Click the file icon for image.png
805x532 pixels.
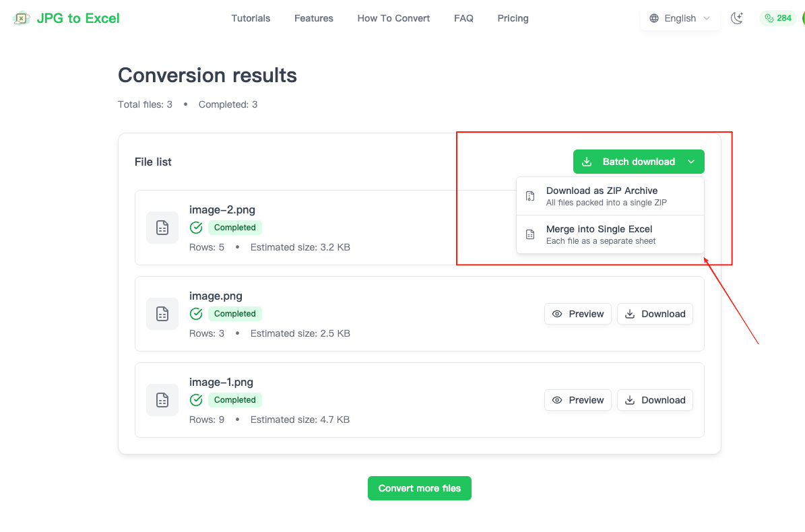162,314
